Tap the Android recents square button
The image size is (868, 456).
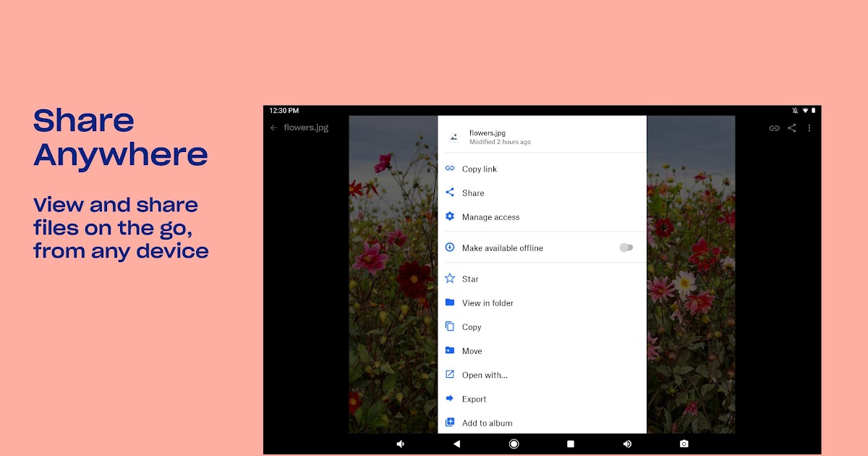tap(571, 444)
